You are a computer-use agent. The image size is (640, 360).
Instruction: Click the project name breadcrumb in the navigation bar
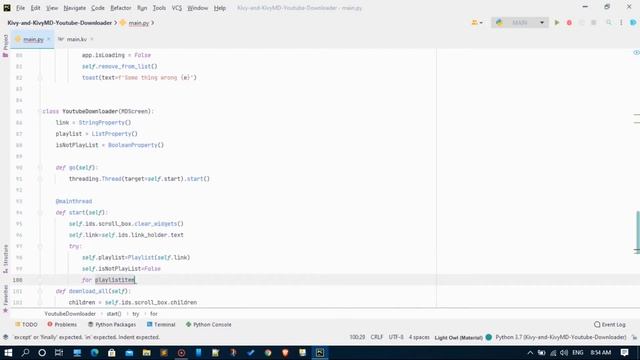(x=60, y=23)
